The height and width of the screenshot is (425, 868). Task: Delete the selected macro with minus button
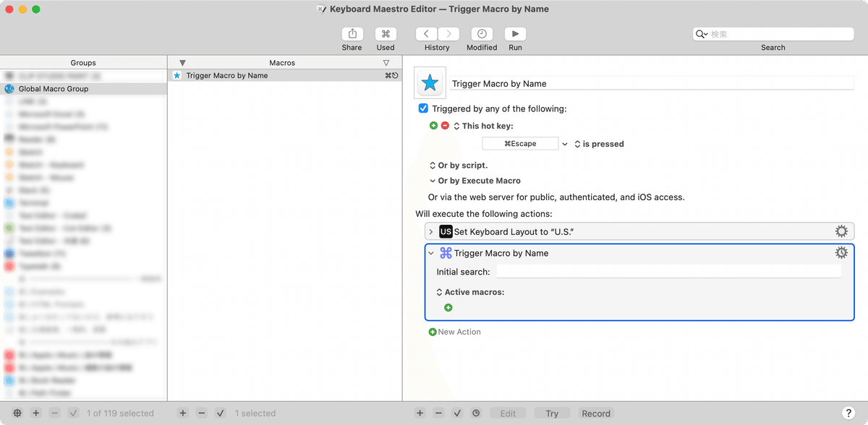pos(202,413)
